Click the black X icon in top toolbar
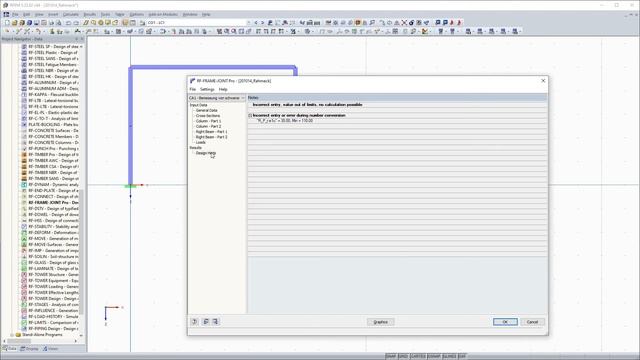Viewport: 640px width, 360px height. pyautogui.click(x=404, y=23)
